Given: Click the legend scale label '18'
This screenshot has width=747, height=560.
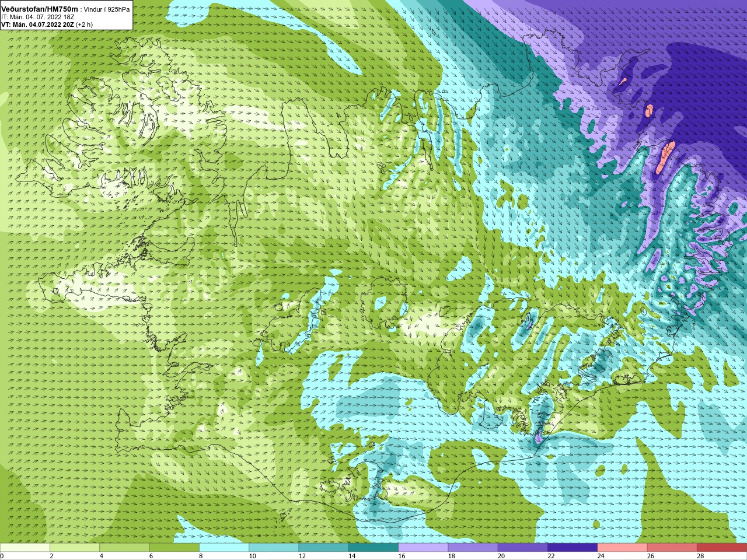Looking at the screenshot, I should [452, 556].
